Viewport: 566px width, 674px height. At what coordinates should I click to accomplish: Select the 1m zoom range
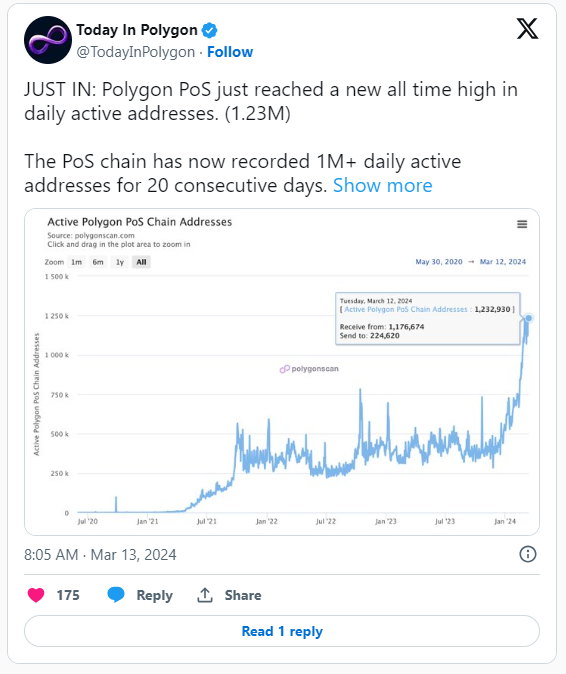coord(76,262)
